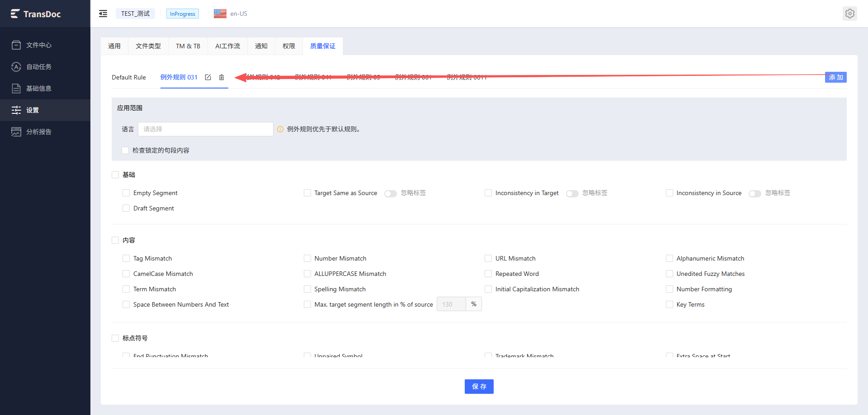Viewport: 868px width, 415px height.
Task: Tick the Draft Segment checkbox
Action: [x=126, y=208]
